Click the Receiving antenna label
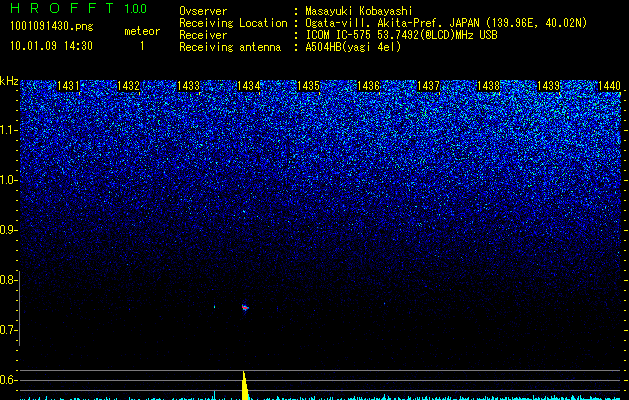The height and width of the screenshot is (400, 629). click(230, 47)
